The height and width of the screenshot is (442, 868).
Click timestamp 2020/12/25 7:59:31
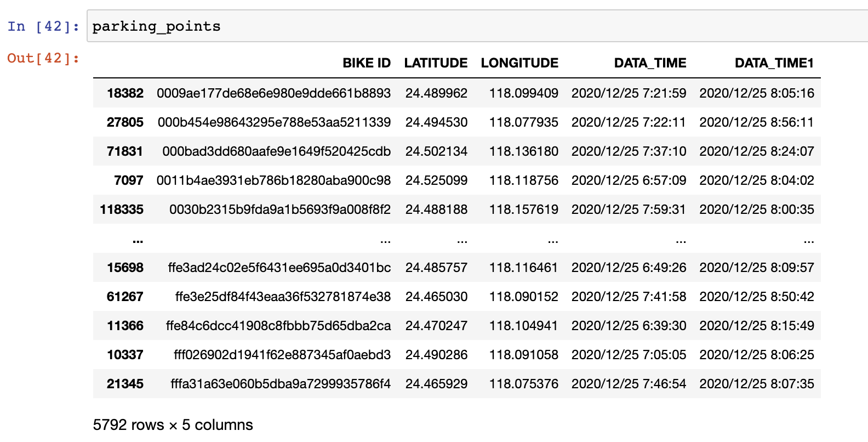(629, 209)
